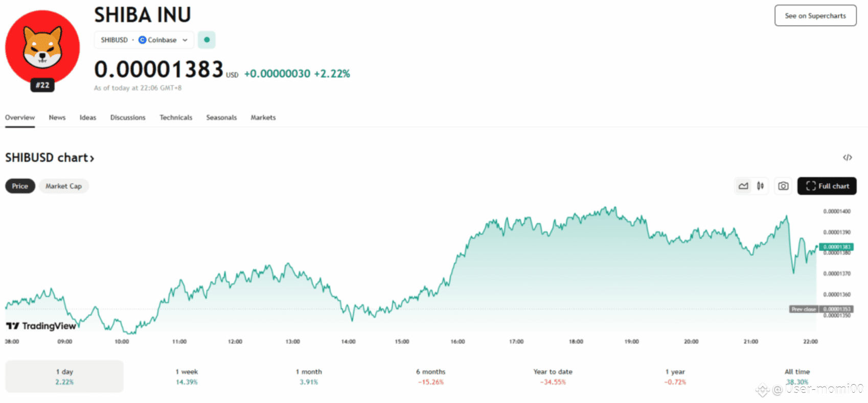
Task: Click the #22 rank badge
Action: [x=42, y=85]
